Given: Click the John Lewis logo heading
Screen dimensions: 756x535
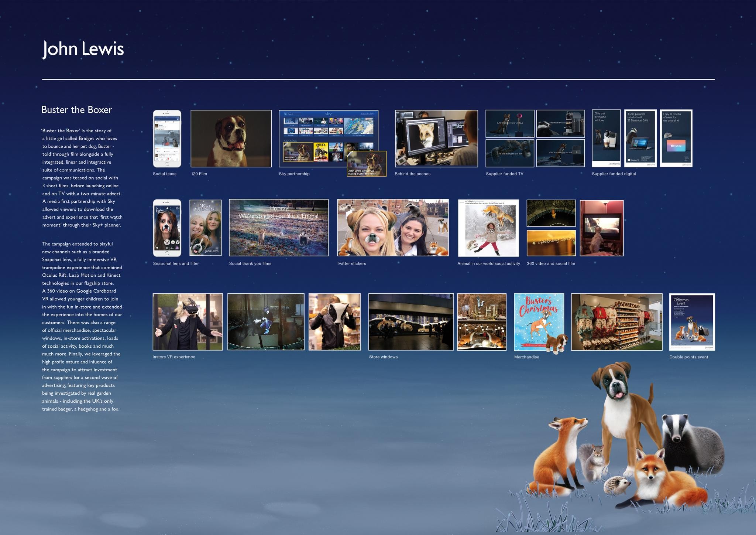Looking at the screenshot, I should (x=83, y=49).
